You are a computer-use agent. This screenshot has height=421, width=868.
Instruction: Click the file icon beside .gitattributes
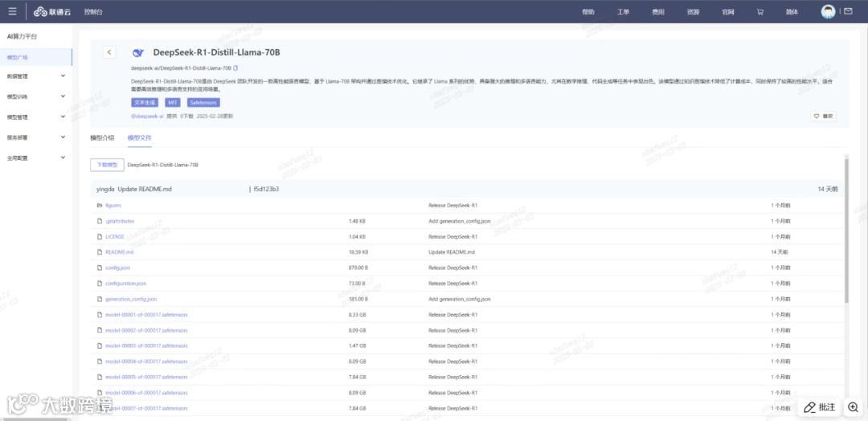[100, 221]
